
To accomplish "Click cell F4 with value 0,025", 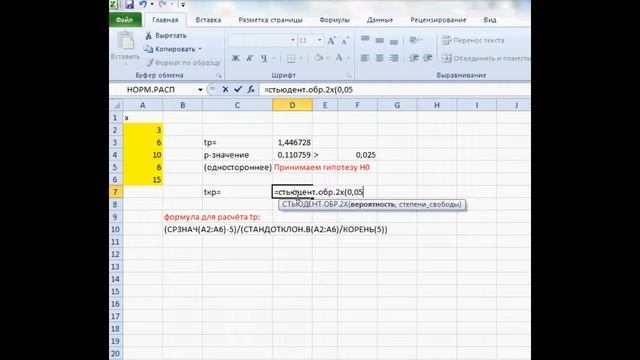I will click(358, 155).
